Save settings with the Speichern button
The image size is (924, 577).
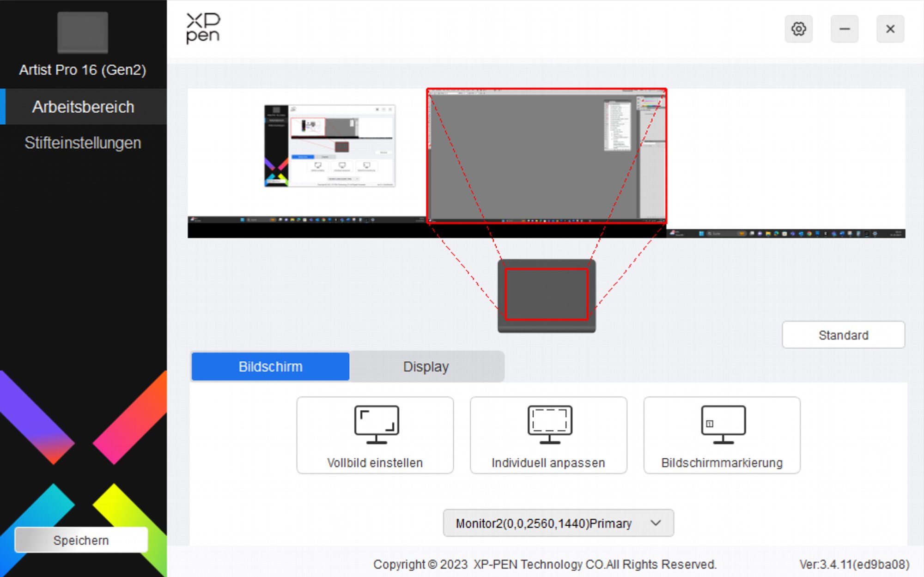pyautogui.click(x=81, y=540)
